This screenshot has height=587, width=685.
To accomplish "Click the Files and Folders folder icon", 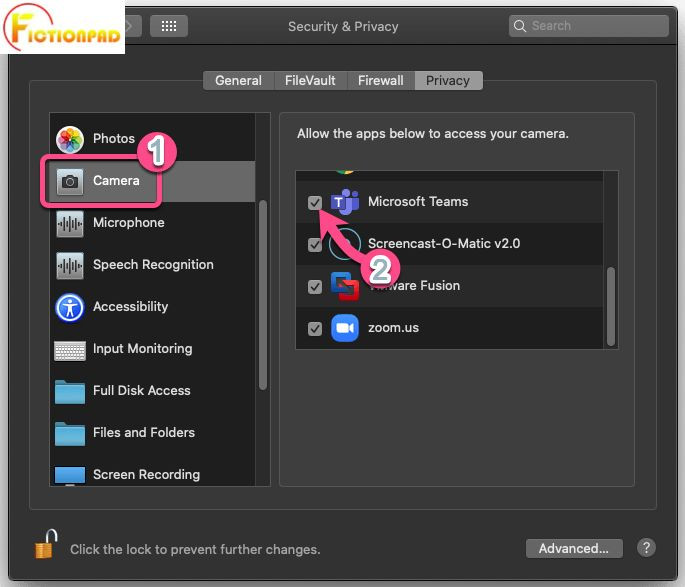I will point(69,433).
